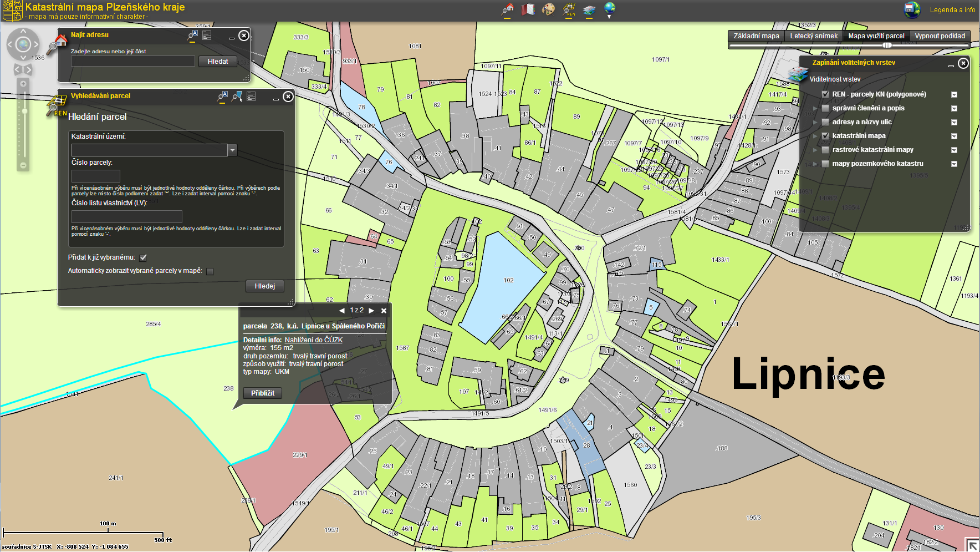Show results list in Najít adresu panel

coord(207,36)
